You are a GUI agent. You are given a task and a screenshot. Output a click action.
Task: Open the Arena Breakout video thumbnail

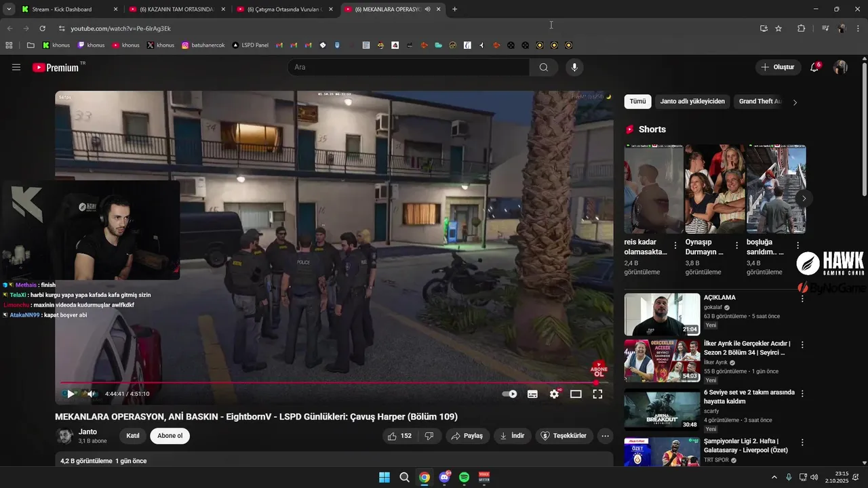(x=662, y=410)
